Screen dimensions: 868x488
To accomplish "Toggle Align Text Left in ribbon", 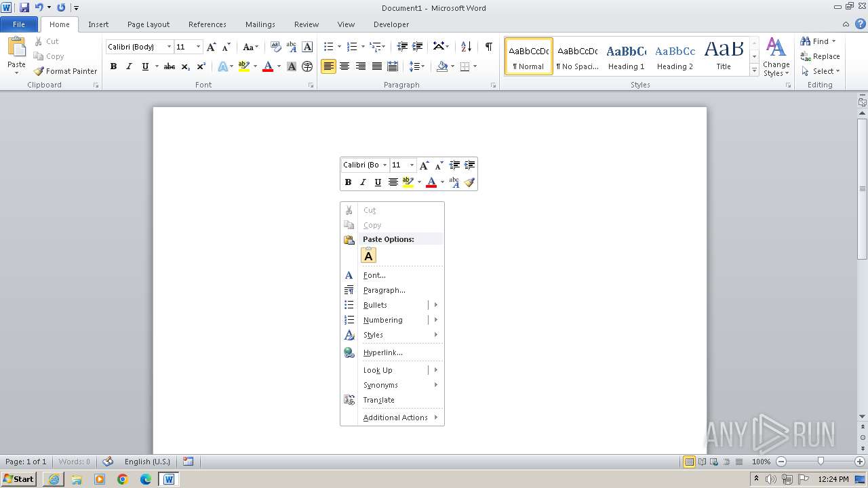I will [329, 66].
